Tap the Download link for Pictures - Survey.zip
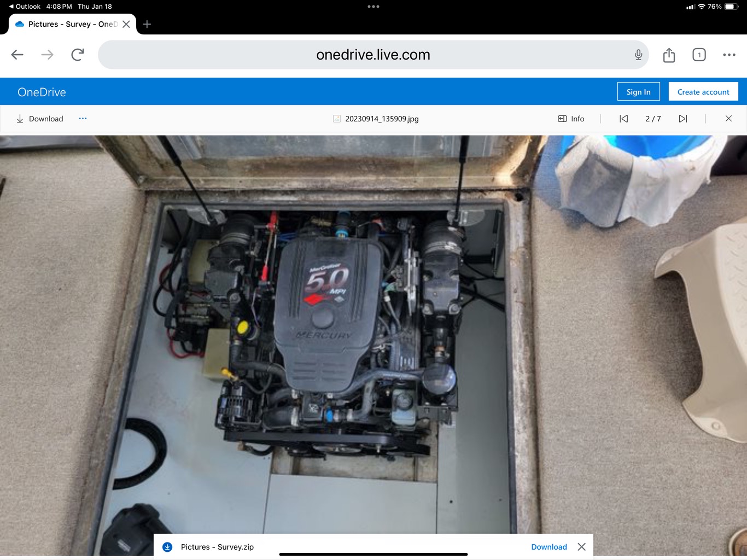This screenshot has width=747, height=560. [x=549, y=547]
